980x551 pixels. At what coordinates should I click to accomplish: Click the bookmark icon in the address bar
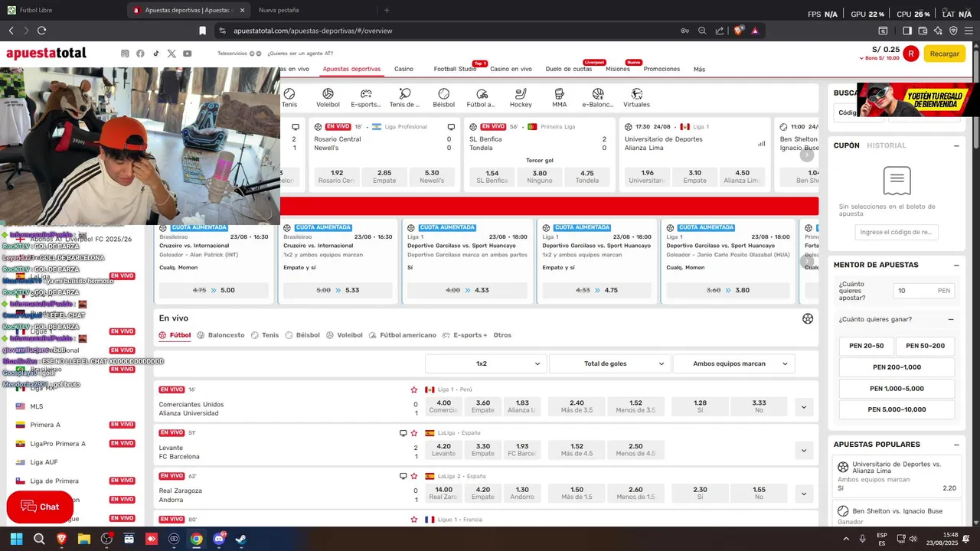[202, 31]
